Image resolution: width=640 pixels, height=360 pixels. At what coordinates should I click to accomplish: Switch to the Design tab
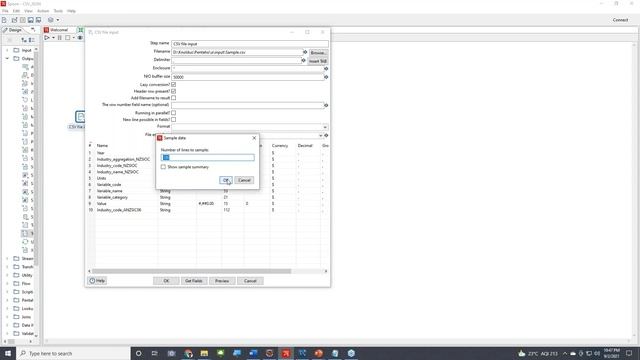15,30
